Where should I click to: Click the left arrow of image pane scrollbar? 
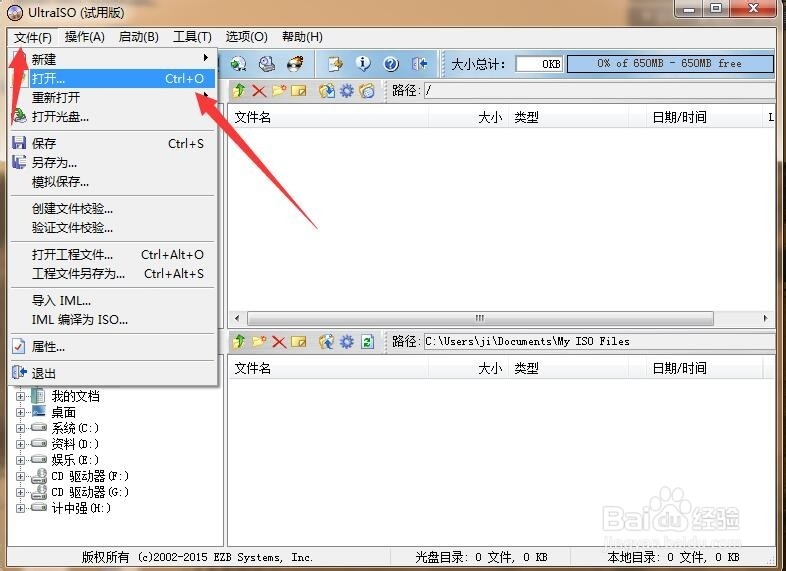pyautogui.click(x=237, y=318)
